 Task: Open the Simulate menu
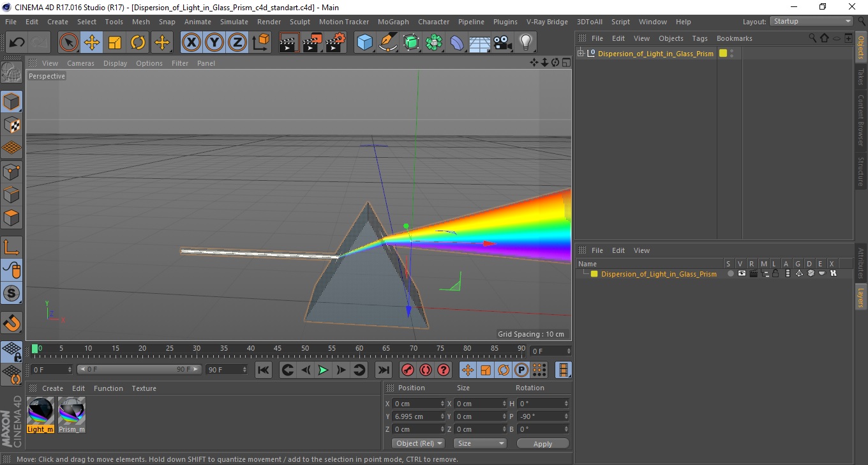234,22
